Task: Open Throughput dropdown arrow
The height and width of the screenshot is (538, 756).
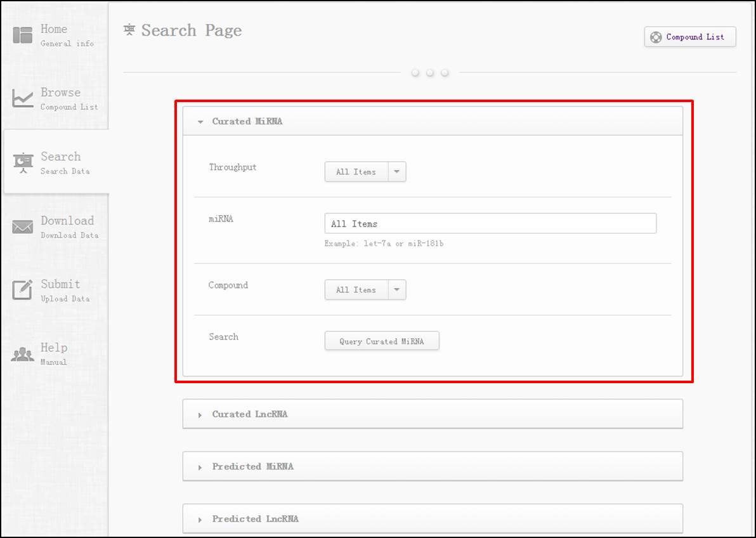Action: pos(397,172)
